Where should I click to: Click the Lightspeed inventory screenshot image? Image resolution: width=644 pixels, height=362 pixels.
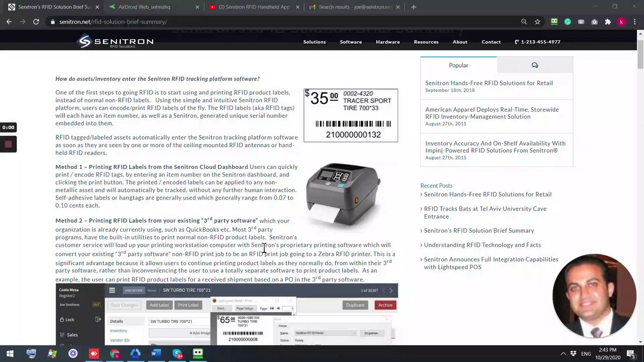[227, 314]
